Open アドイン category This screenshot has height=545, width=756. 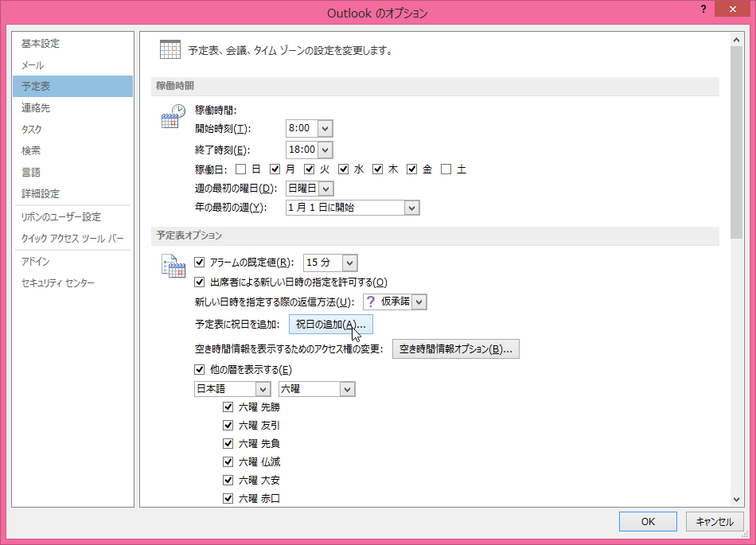(x=72, y=261)
